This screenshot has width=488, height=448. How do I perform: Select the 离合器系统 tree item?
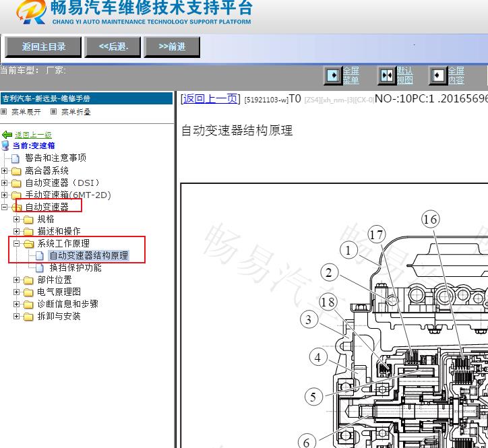(x=47, y=170)
